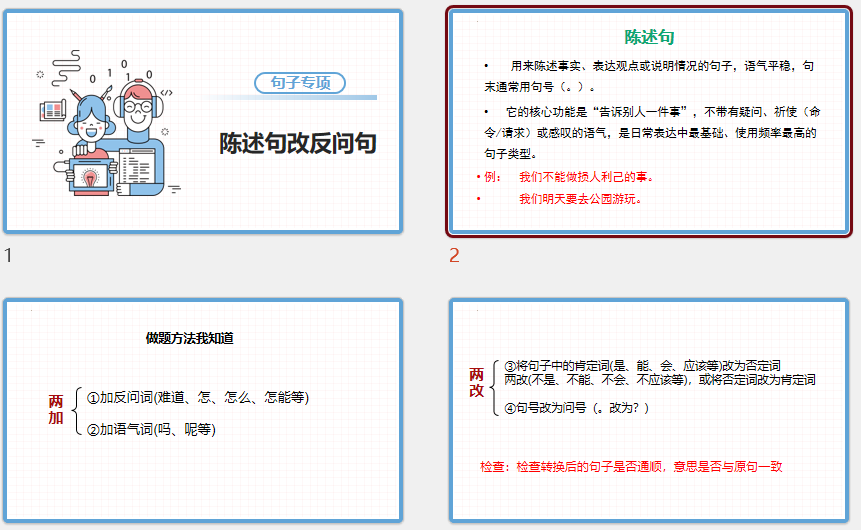Click the example line 我们不能做损人利己的事。
861x530 pixels.
tap(586, 177)
